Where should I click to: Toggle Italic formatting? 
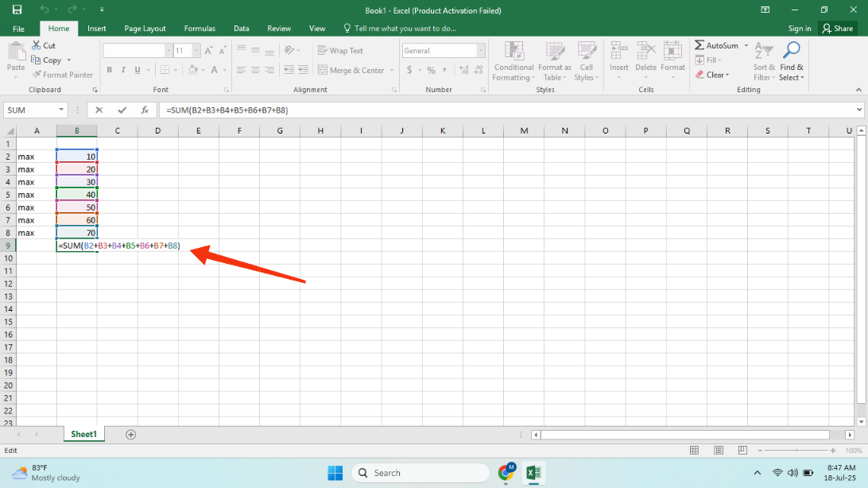tap(123, 70)
